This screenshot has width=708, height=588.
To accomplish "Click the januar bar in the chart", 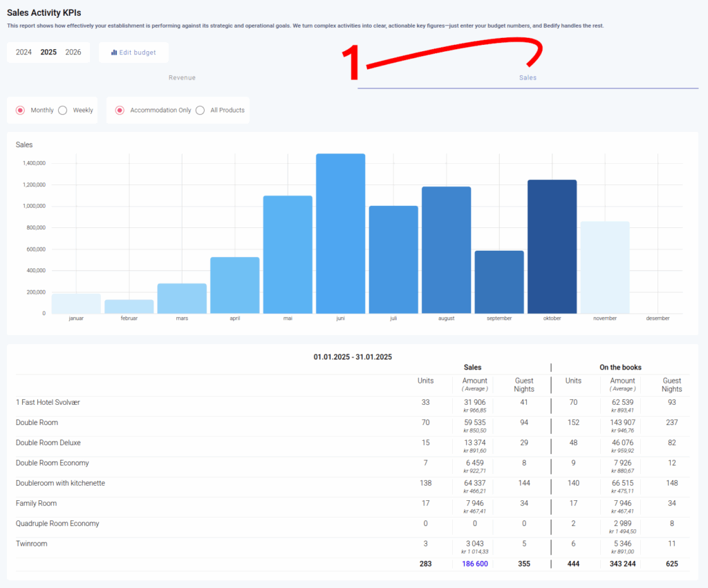I will pyautogui.click(x=76, y=304).
